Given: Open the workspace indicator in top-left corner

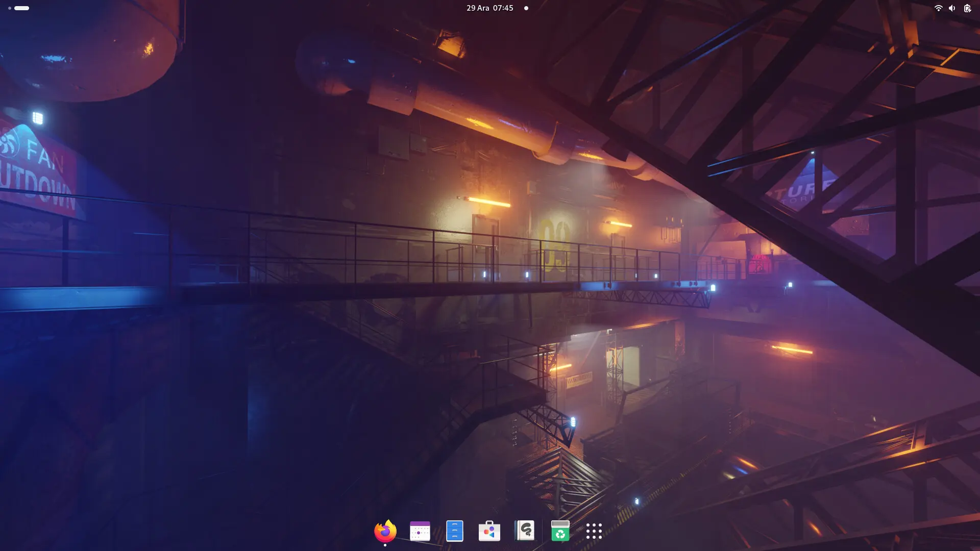Looking at the screenshot, I should (18, 8).
